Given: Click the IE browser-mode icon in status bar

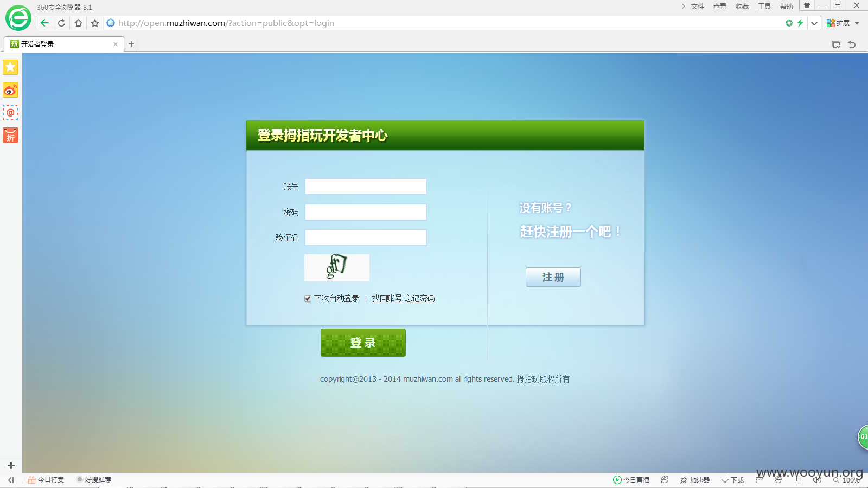Looking at the screenshot, I should (x=778, y=480).
